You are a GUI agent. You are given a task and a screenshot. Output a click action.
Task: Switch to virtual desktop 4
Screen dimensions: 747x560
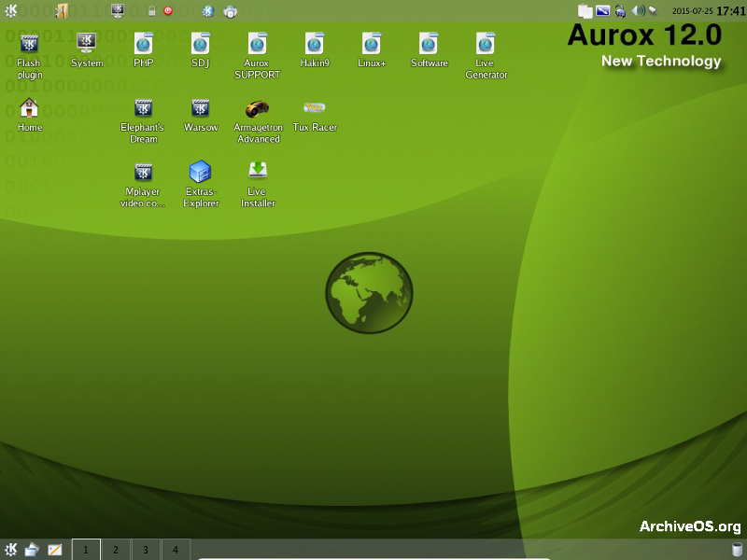point(176,550)
